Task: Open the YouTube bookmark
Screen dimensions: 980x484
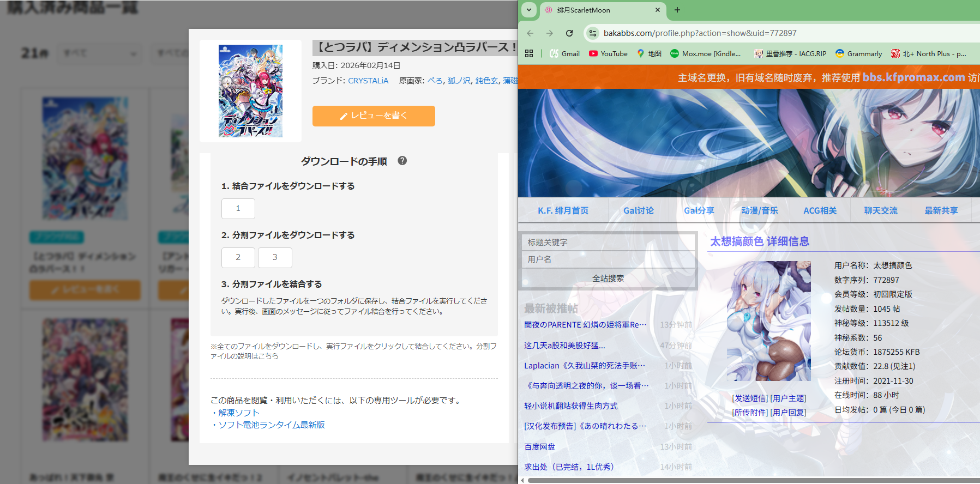Action: pyautogui.click(x=608, y=53)
